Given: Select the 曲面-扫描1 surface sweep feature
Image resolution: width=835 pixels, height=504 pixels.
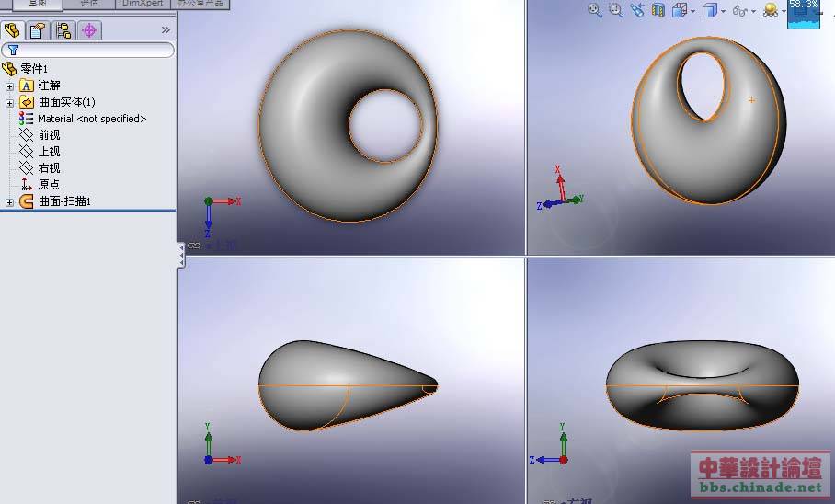Looking at the screenshot, I should [x=64, y=201].
